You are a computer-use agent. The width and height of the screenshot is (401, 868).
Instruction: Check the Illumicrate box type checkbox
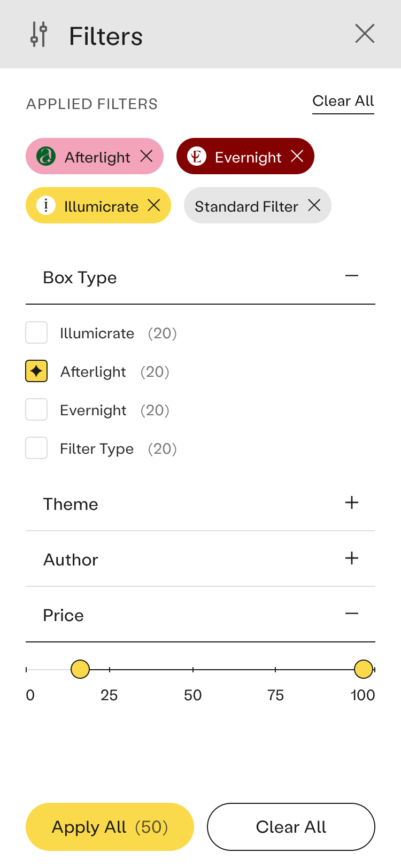[36, 332]
